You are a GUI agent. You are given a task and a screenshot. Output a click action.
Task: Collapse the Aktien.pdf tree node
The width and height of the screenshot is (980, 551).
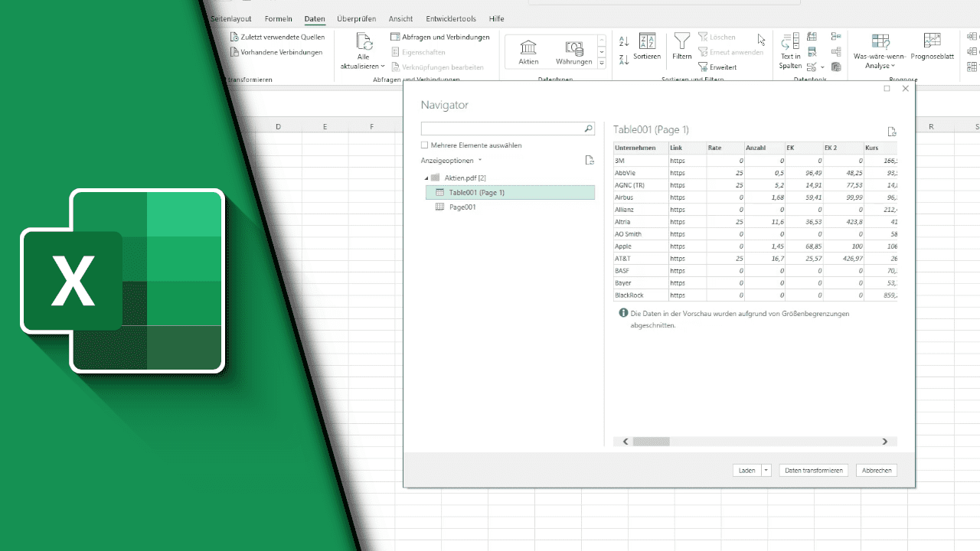coord(426,178)
